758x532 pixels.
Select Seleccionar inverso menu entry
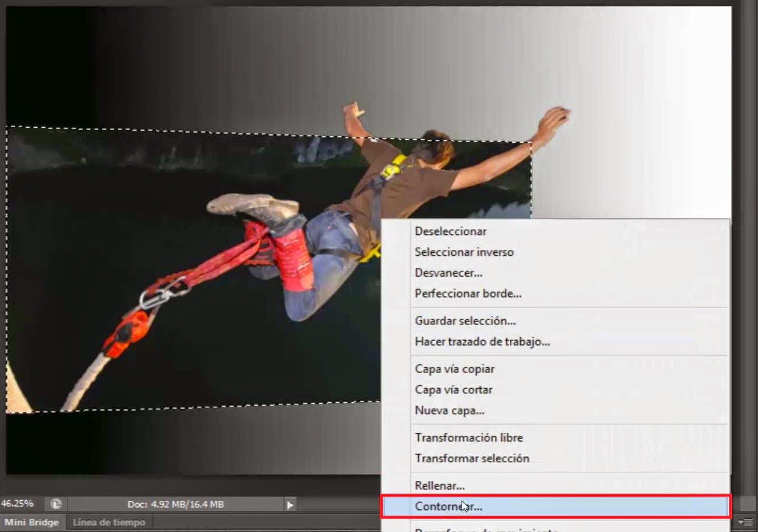click(555, 252)
